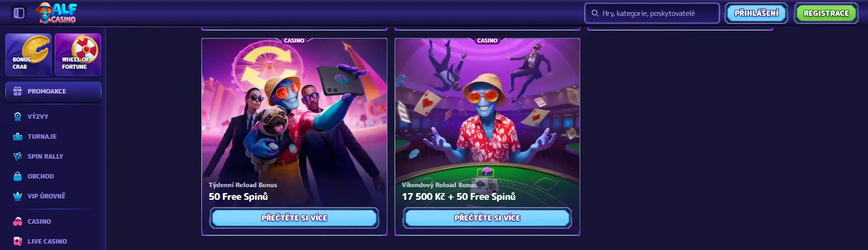The width and height of the screenshot is (868, 250).
Task: Click the Obchod shopping bag icon
Action: (x=18, y=176)
